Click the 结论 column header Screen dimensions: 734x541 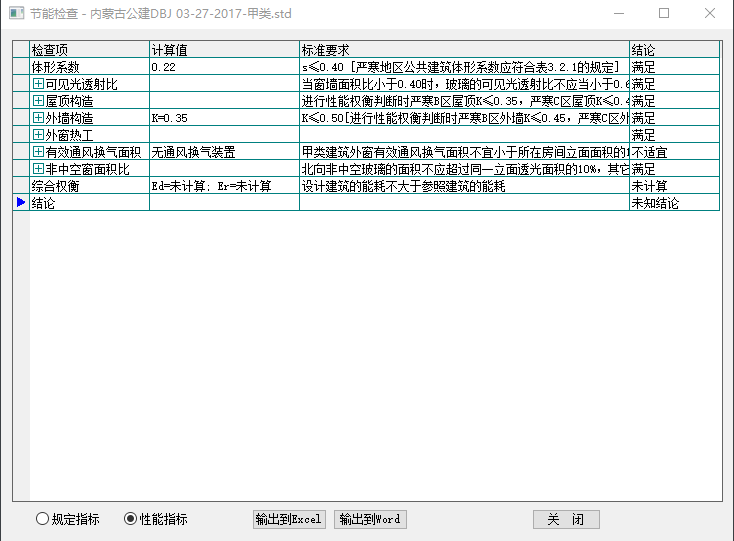673,50
